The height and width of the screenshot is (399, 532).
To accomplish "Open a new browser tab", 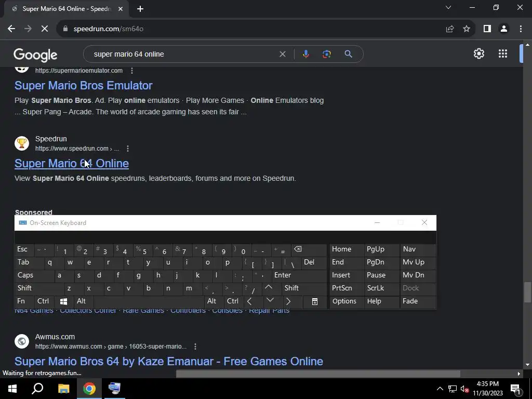I will (140, 9).
